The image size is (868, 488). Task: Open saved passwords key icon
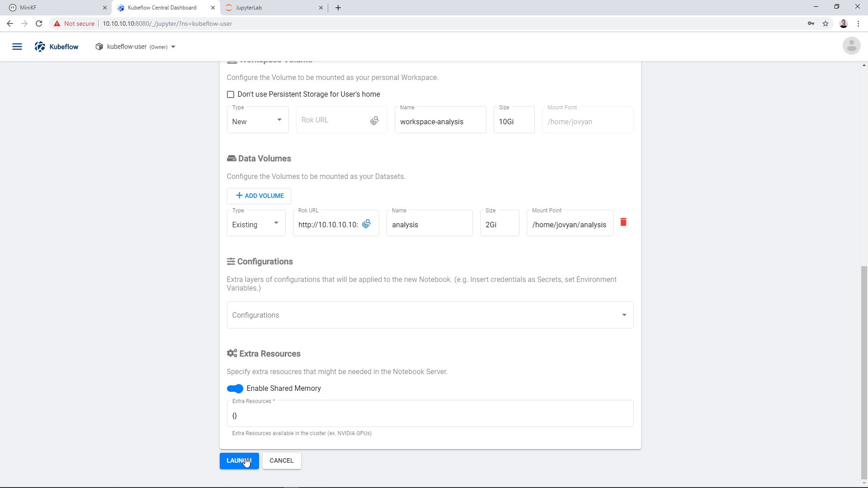[811, 23]
